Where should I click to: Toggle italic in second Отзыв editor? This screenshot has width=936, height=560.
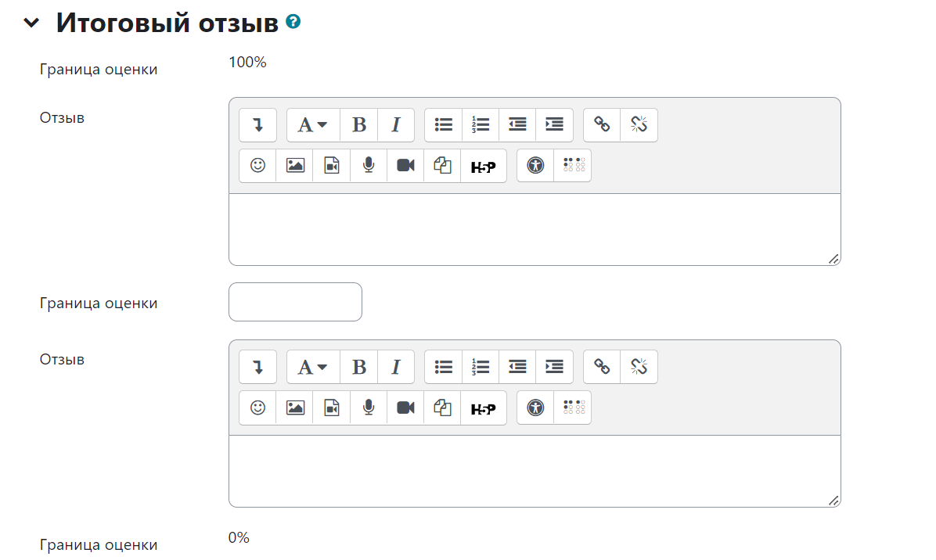(396, 367)
